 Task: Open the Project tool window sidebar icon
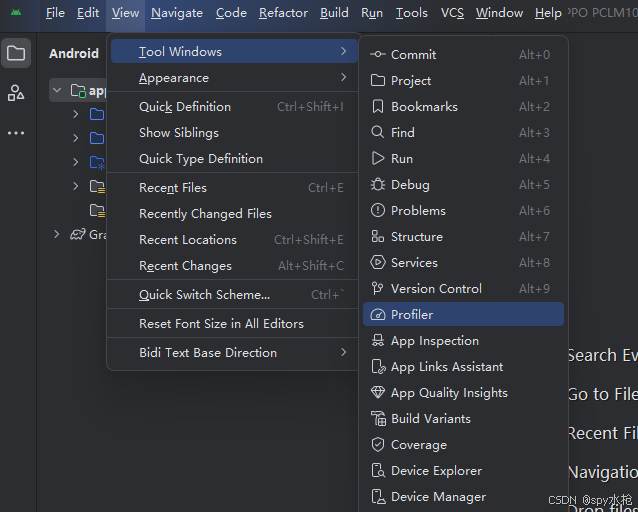point(16,53)
